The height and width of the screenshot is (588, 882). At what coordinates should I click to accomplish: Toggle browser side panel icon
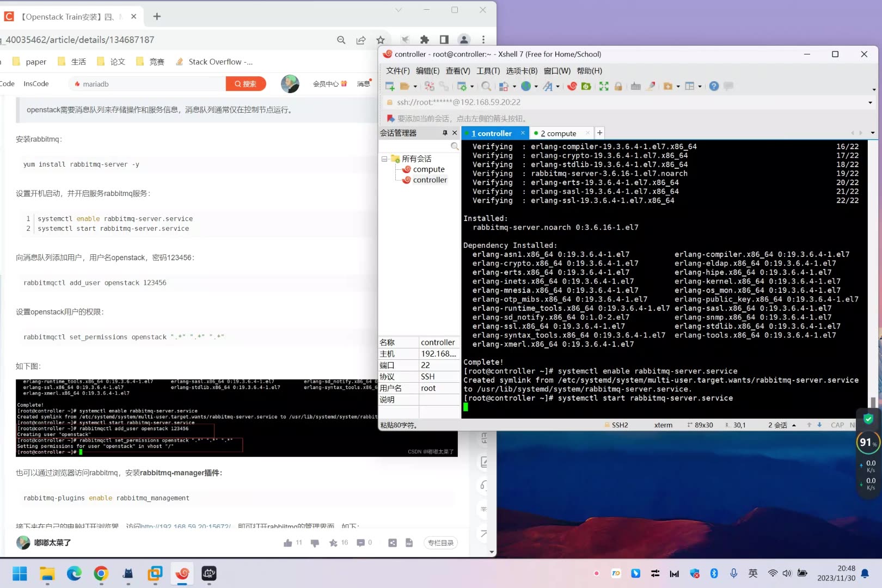point(444,39)
